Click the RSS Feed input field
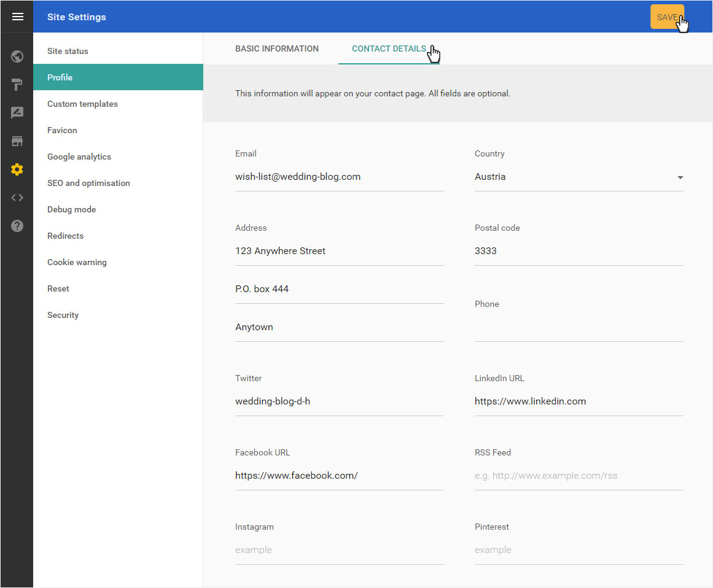Image resolution: width=713 pixels, height=588 pixels. point(579,475)
